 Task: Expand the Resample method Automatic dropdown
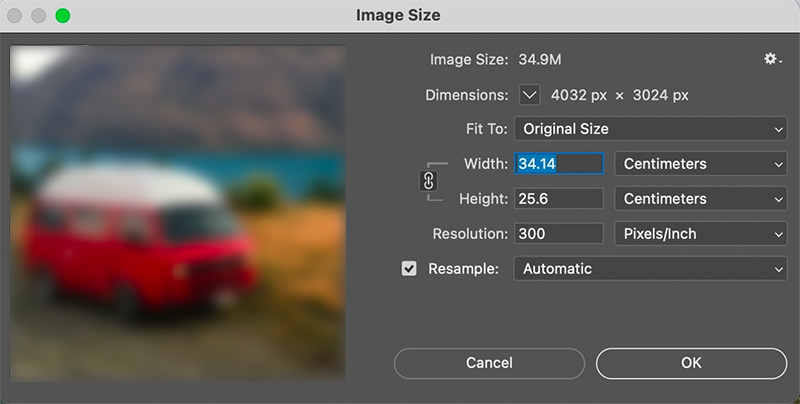coord(650,269)
